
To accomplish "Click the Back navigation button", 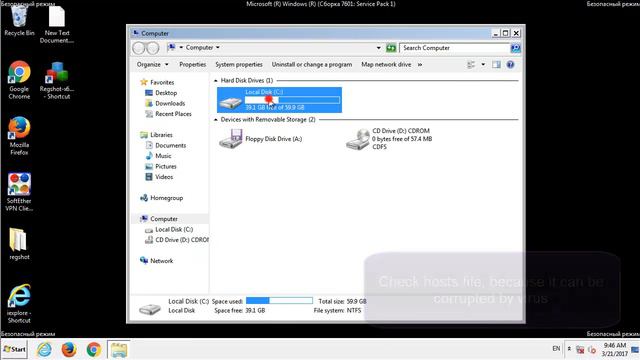I will coord(139,48).
